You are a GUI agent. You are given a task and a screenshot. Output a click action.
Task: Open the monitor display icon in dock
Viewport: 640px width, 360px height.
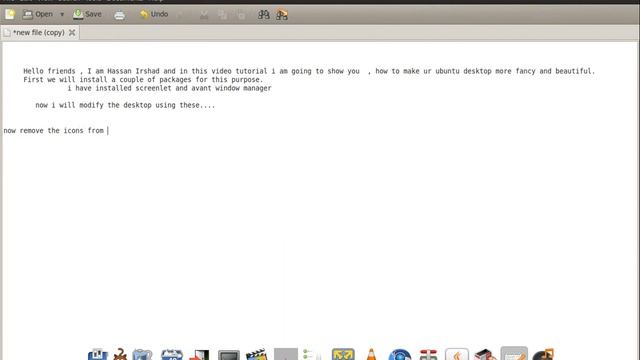point(229,355)
